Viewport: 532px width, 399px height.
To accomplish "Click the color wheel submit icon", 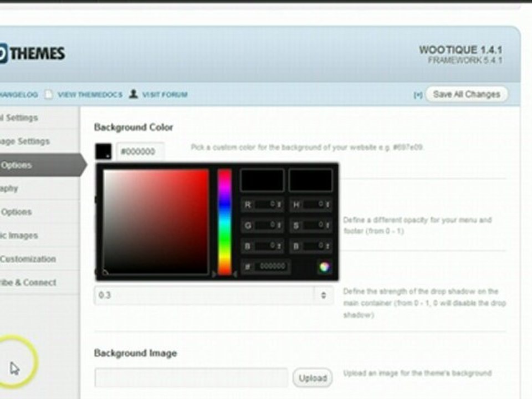I will point(324,267).
